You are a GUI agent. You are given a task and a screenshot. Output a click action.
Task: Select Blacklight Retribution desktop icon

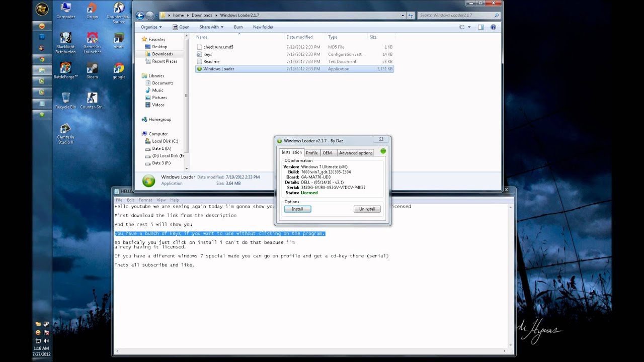point(65,43)
